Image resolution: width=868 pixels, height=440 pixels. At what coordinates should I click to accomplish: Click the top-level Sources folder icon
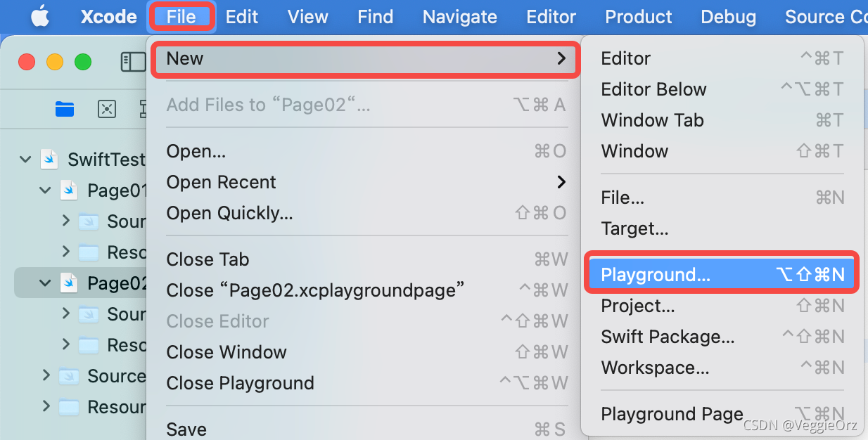(x=69, y=376)
